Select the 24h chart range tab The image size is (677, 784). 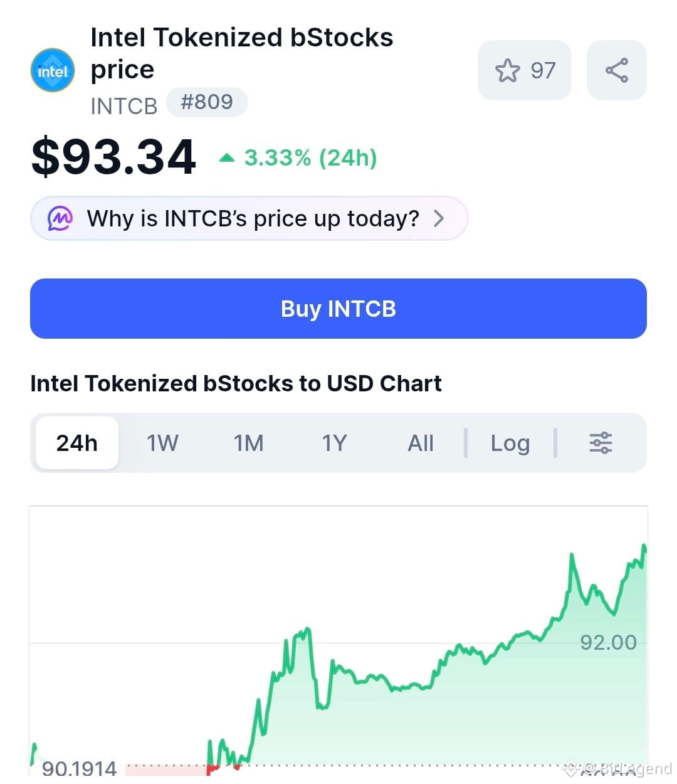[x=77, y=443]
